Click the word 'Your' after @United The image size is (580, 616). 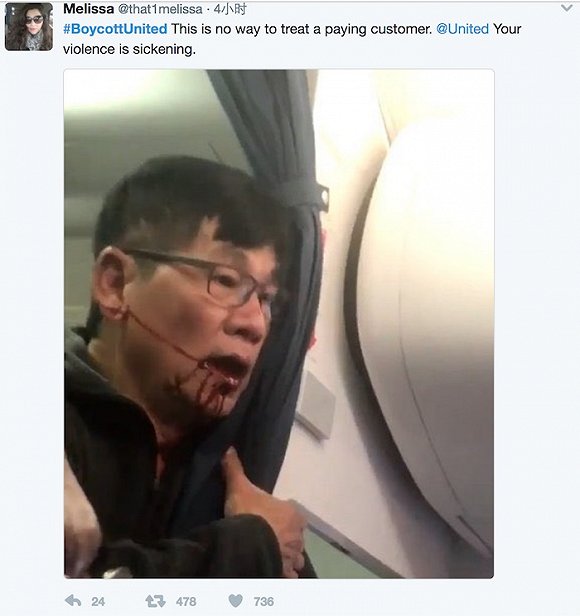507,29
